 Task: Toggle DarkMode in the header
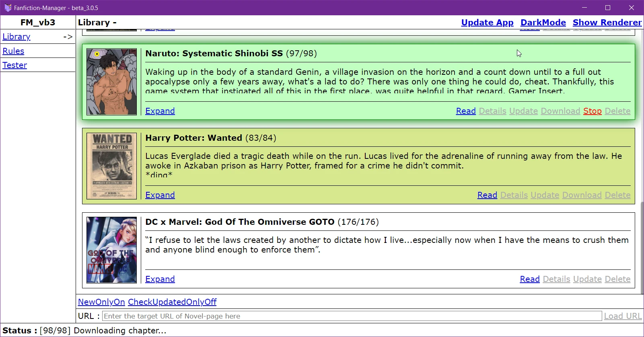click(543, 23)
